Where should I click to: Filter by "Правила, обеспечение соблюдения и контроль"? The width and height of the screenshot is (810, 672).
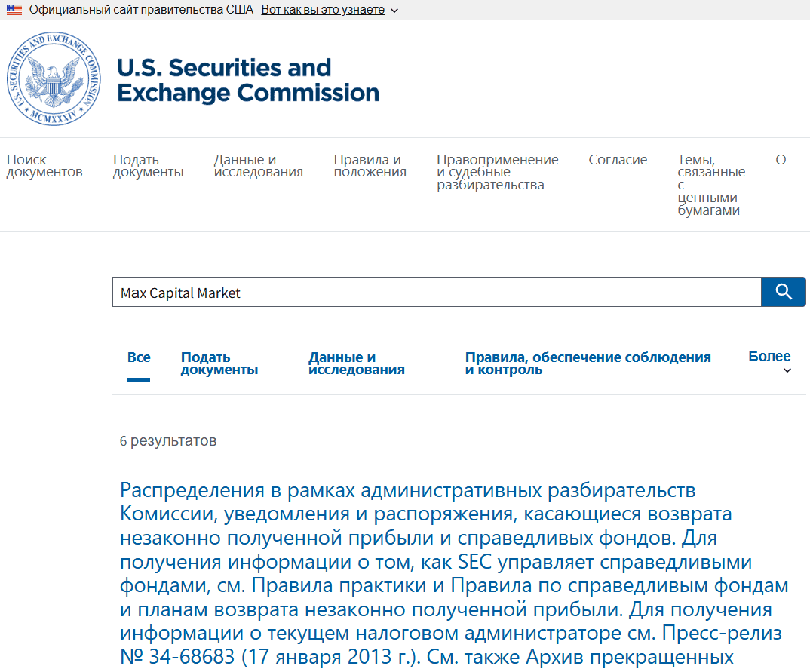pyautogui.click(x=588, y=364)
